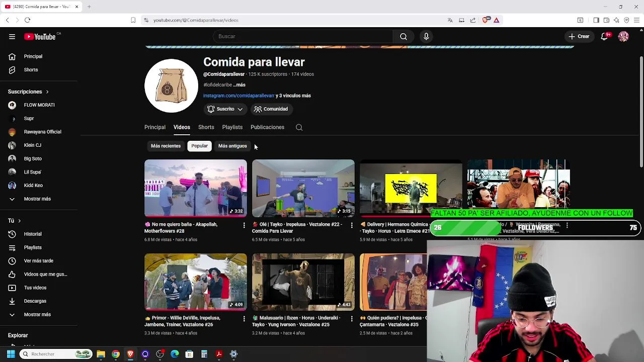The width and height of the screenshot is (644, 362).
Task: Select the Más antiguos filter chip
Action: pos(232,146)
